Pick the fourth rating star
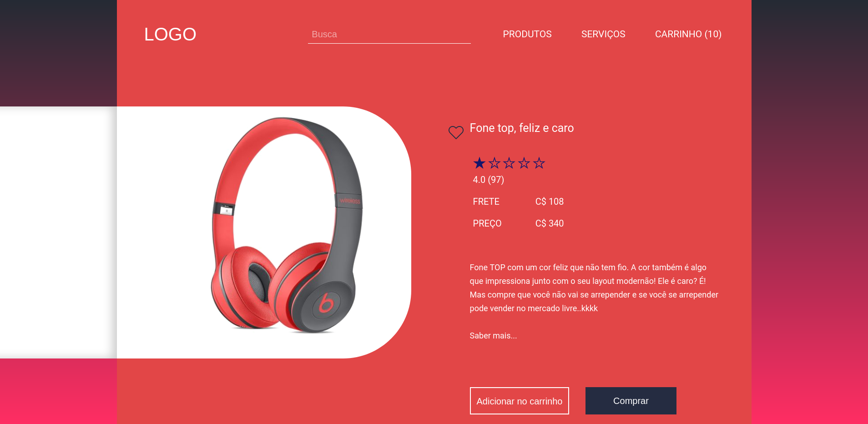The width and height of the screenshot is (868, 424). [524, 163]
